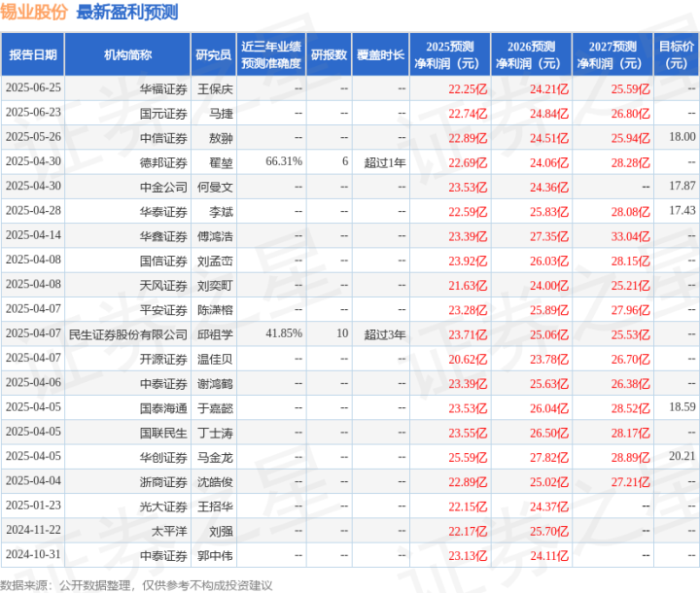Viewport: 700px width, 593px height.
Task: Select the 目标价 column header
Action: pyautogui.click(x=677, y=54)
